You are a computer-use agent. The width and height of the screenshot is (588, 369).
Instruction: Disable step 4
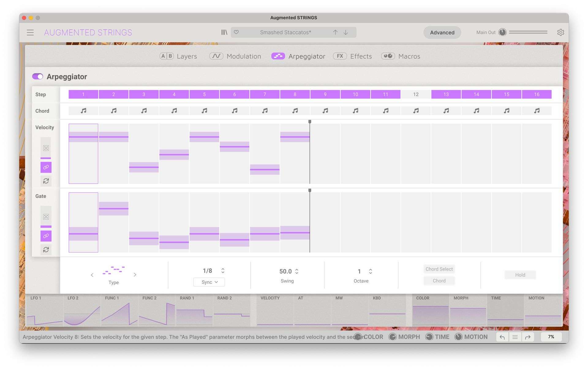[x=174, y=94]
